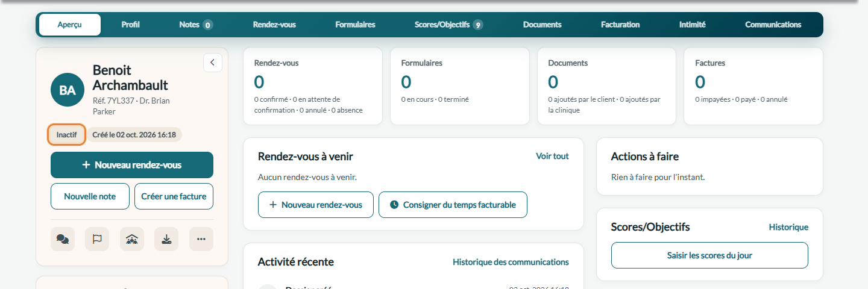The height and width of the screenshot is (289, 868).
Task: Click the Actions à faire heading
Action: pyautogui.click(x=645, y=157)
